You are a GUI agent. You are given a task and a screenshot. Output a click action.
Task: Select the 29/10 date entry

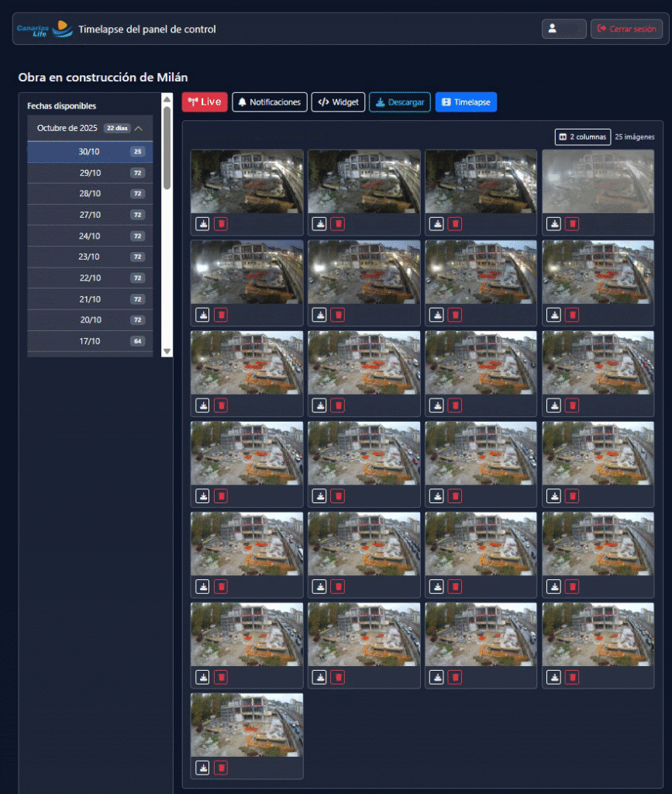tap(90, 173)
